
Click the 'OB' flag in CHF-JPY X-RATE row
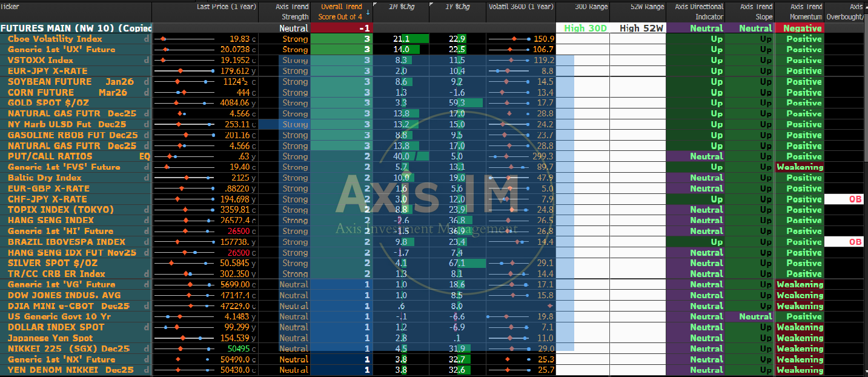tap(855, 199)
